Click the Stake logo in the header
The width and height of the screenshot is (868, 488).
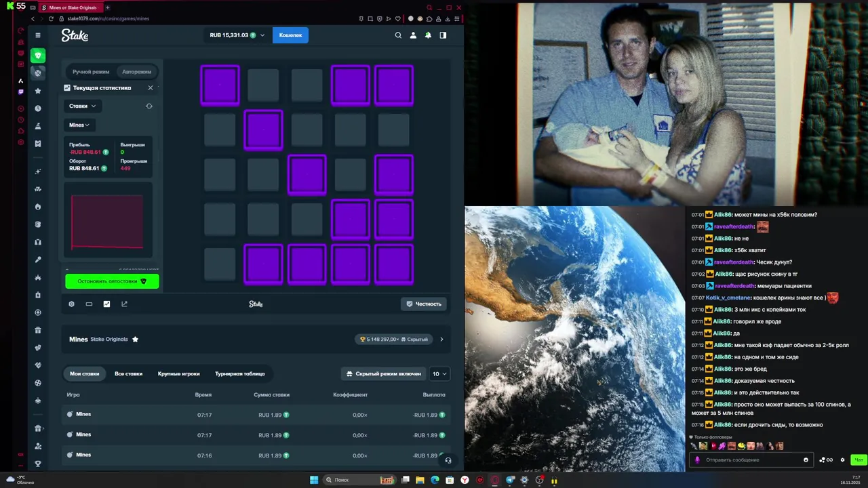click(x=75, y=35)
